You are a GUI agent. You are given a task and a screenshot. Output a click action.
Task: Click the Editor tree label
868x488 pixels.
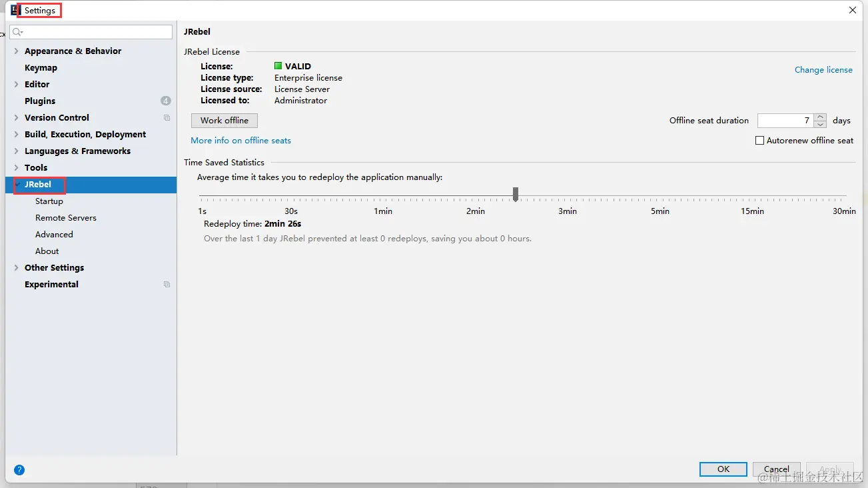click(37, 85)
